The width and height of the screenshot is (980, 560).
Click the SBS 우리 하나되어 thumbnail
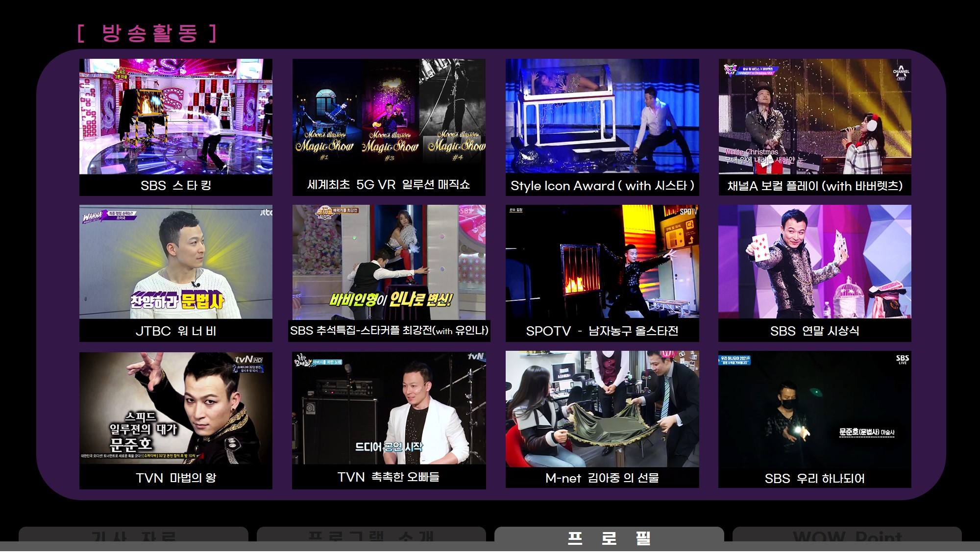814,408
